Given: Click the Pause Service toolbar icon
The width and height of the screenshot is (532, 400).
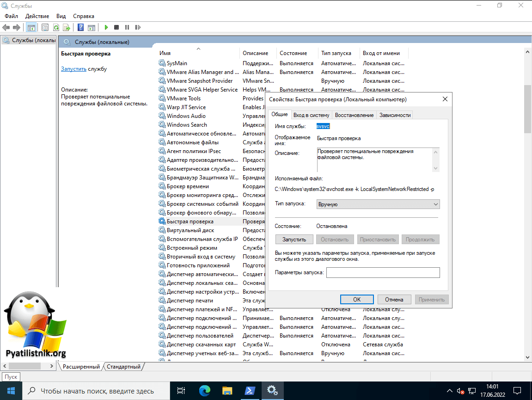Looking at the screenshot, I should click(x=127, y=28).
